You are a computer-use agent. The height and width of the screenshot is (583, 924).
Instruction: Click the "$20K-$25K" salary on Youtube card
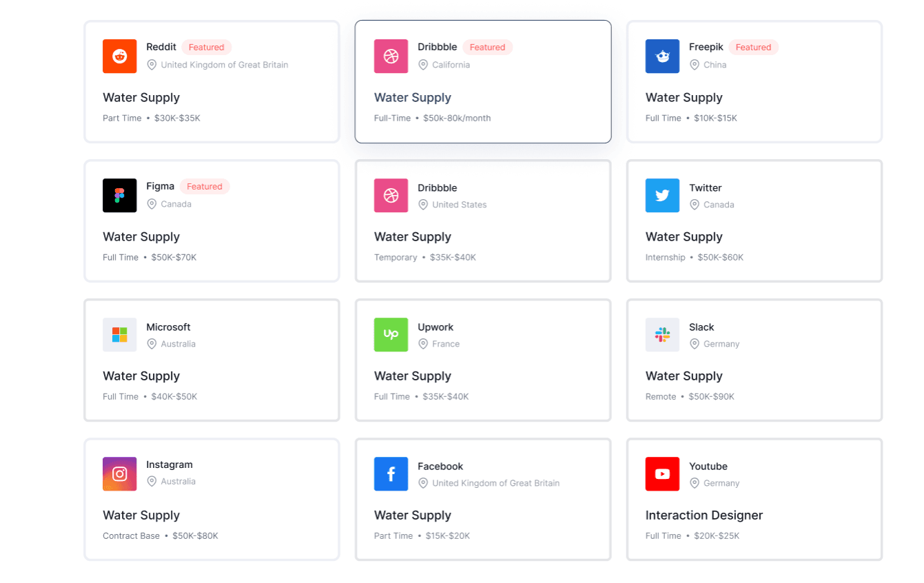pos(717,536)
